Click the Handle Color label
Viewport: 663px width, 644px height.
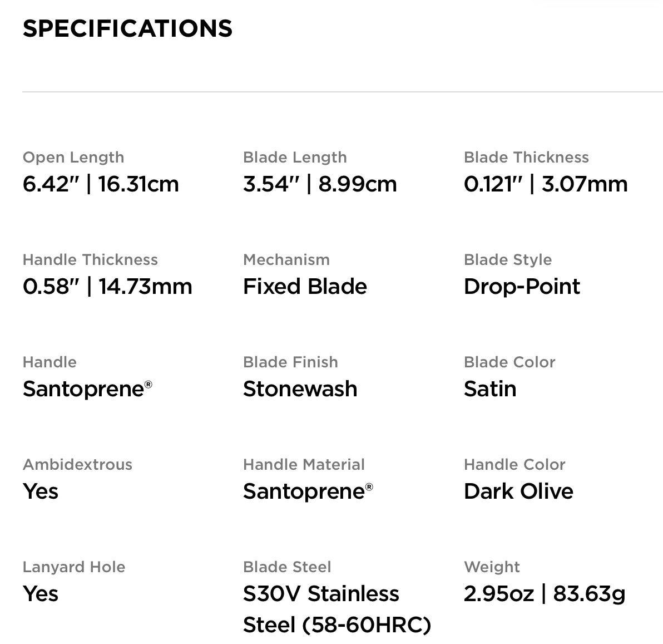point(514,465)
